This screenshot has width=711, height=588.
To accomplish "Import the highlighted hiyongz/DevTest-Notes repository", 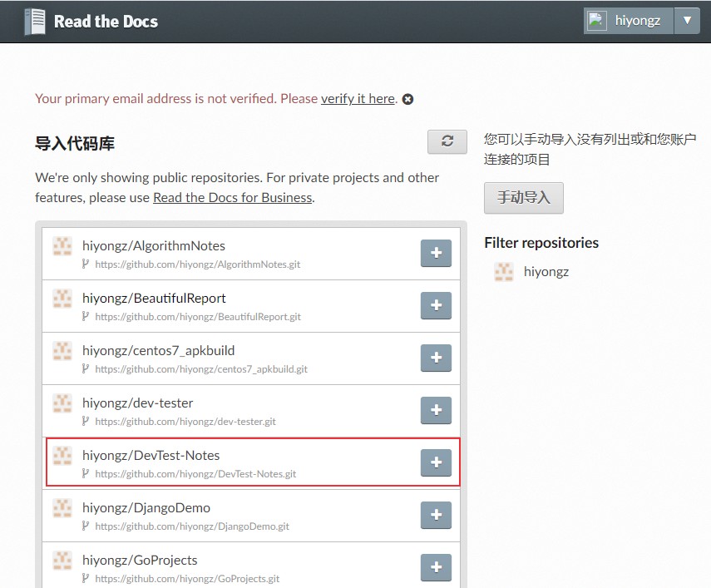I will pyautogui.click(x=436, y=462).
